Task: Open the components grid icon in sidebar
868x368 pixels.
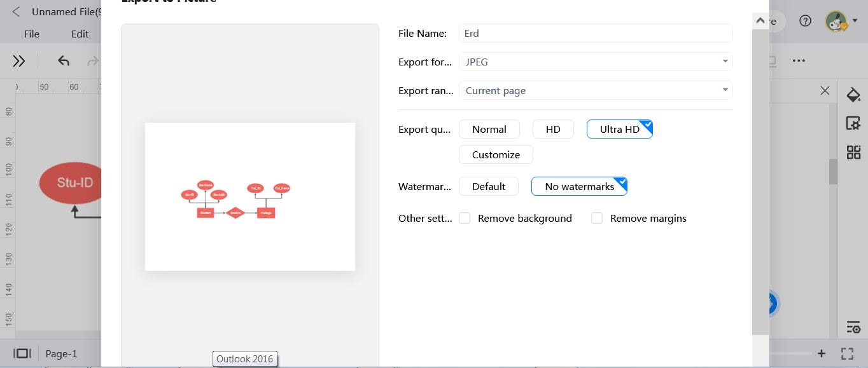Action: (x=853, y=152)
